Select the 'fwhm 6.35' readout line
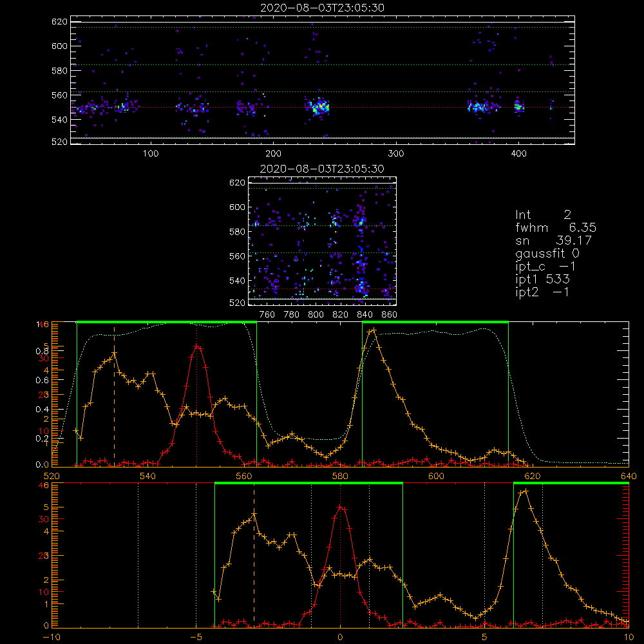This screenshot has width=644, height=644. (556, 227)
